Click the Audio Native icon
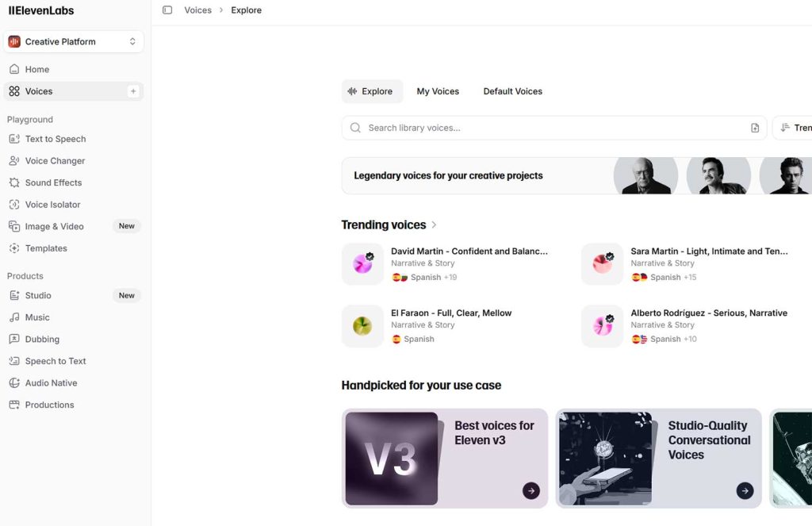 (x=14, y=383)
